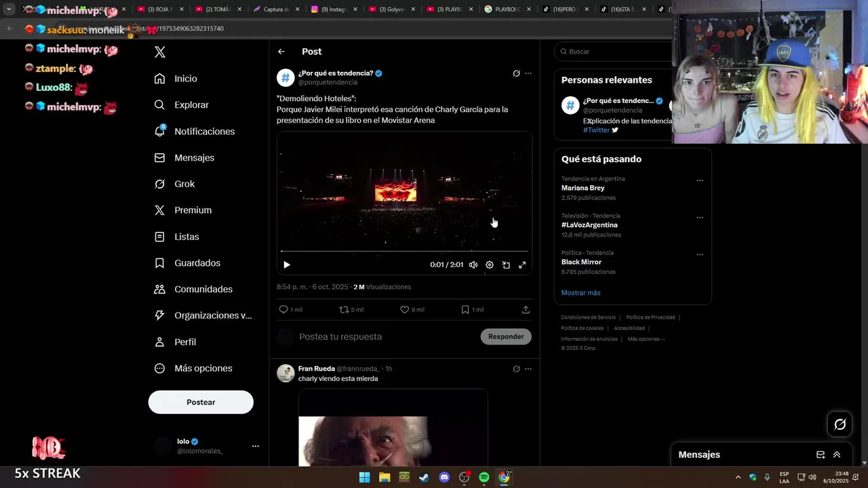Click the Responder button

click(x=506, y=337)
